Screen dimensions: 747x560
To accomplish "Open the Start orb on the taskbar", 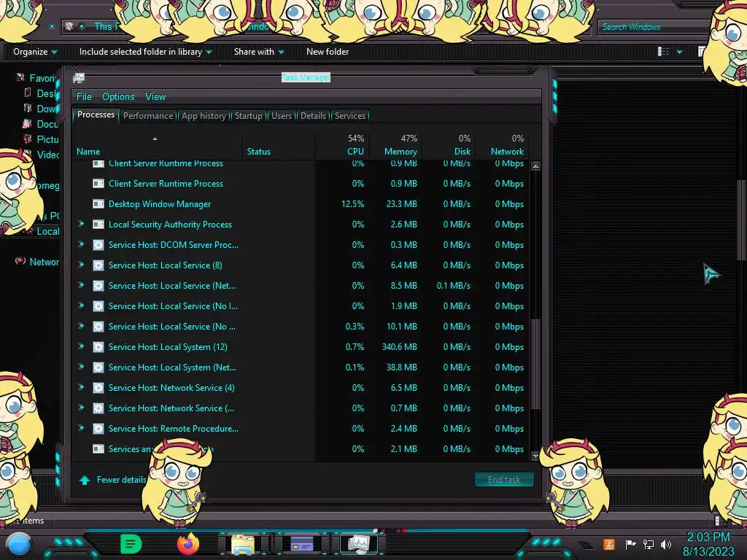I will pyautogui.click(x=18, y=544).
